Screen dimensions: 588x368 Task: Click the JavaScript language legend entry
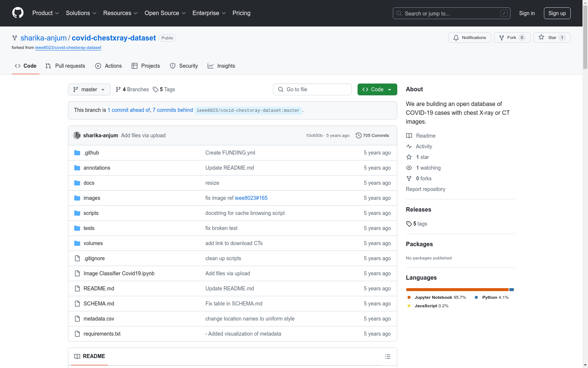(x=428, y=306)
